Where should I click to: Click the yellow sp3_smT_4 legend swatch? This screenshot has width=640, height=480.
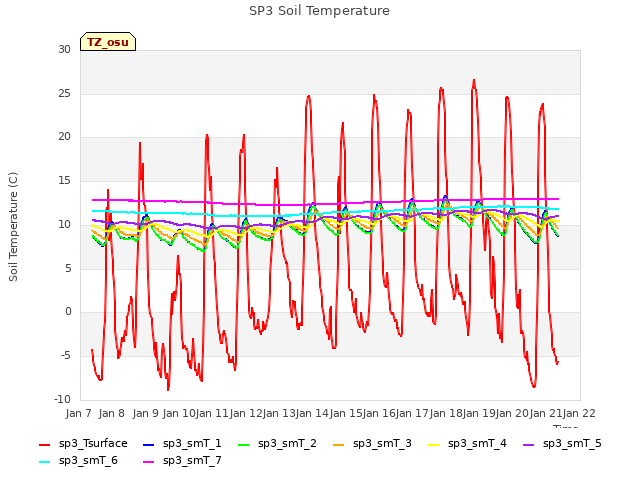[433, 444]
